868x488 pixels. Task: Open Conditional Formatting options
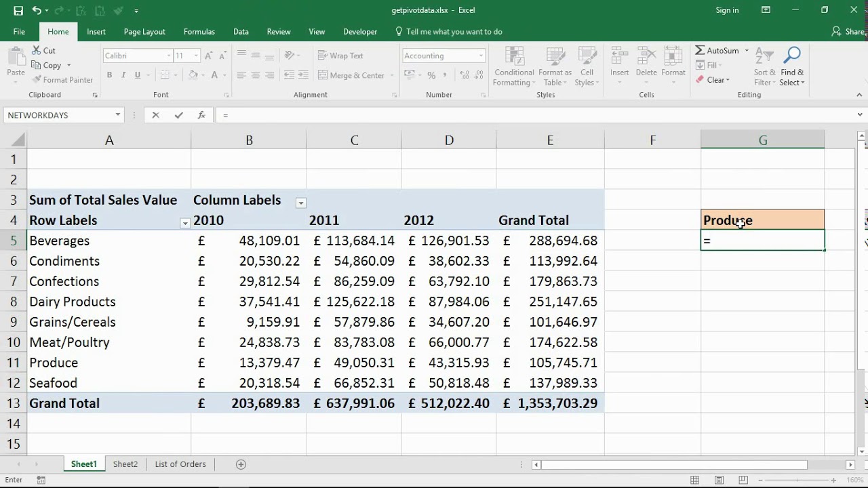coord(513,66)
